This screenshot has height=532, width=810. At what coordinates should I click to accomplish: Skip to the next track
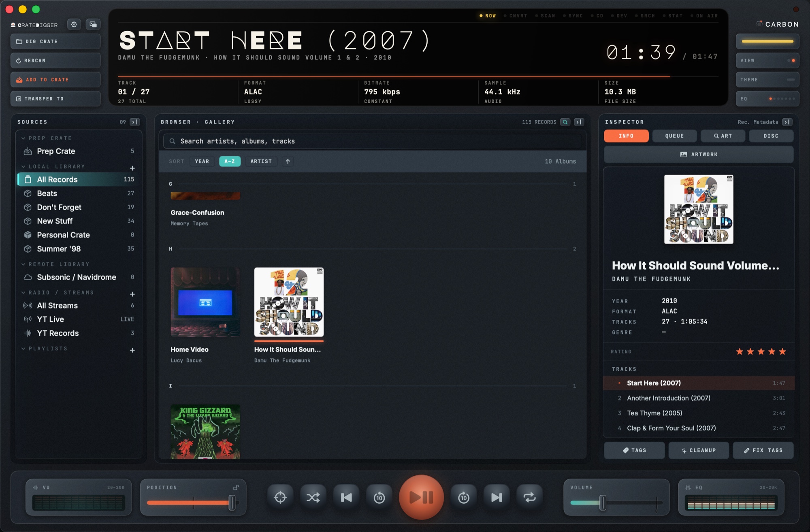pos(497,497)
